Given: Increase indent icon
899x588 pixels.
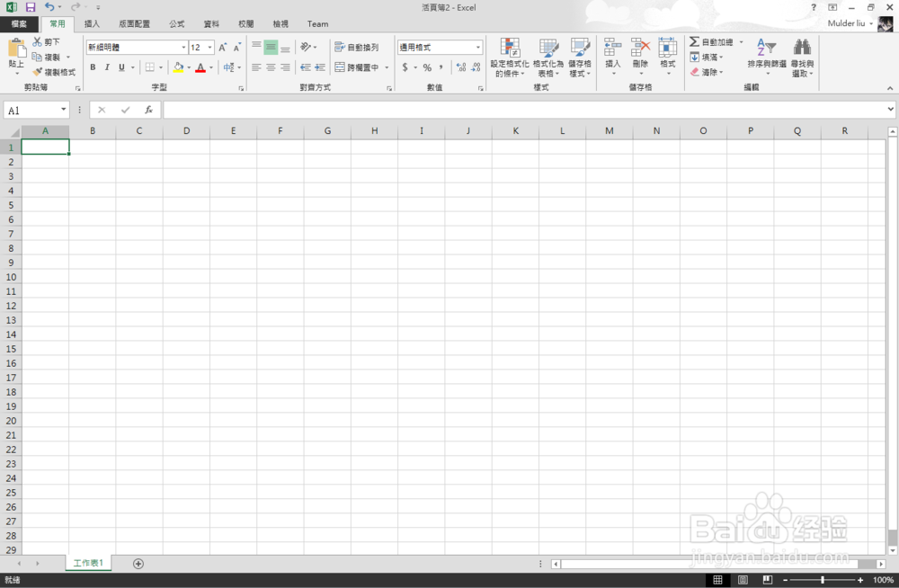Looking at the screenshot, I should click(x=320, y=67).
